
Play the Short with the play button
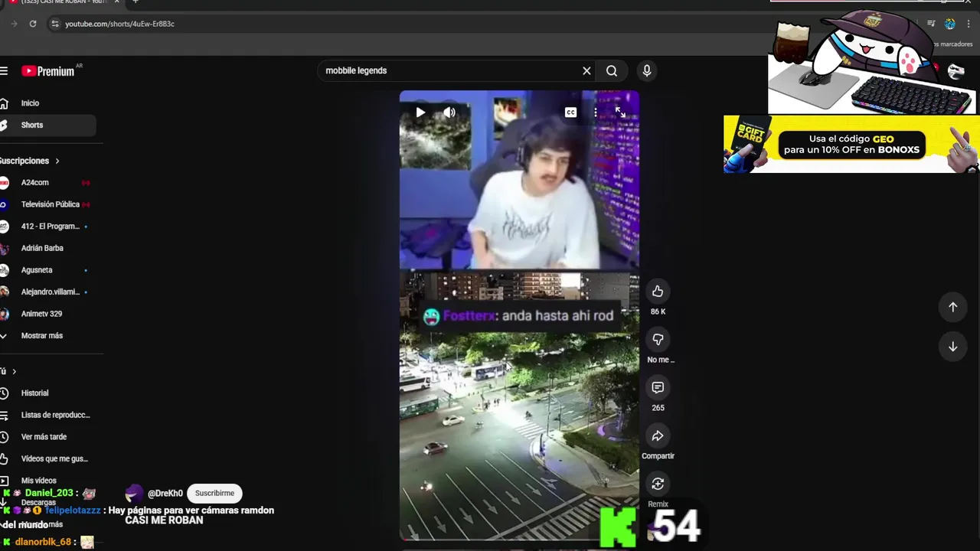tap(420, 112)
